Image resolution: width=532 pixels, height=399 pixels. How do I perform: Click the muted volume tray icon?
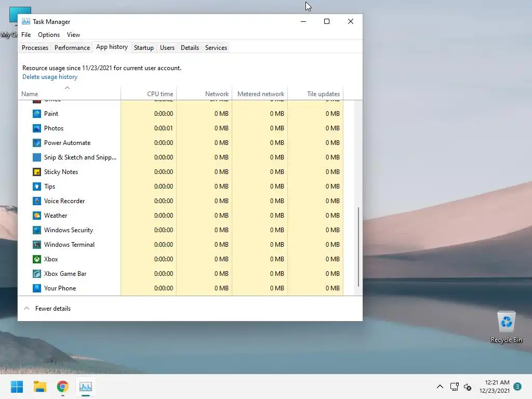[x=468, y=387]
